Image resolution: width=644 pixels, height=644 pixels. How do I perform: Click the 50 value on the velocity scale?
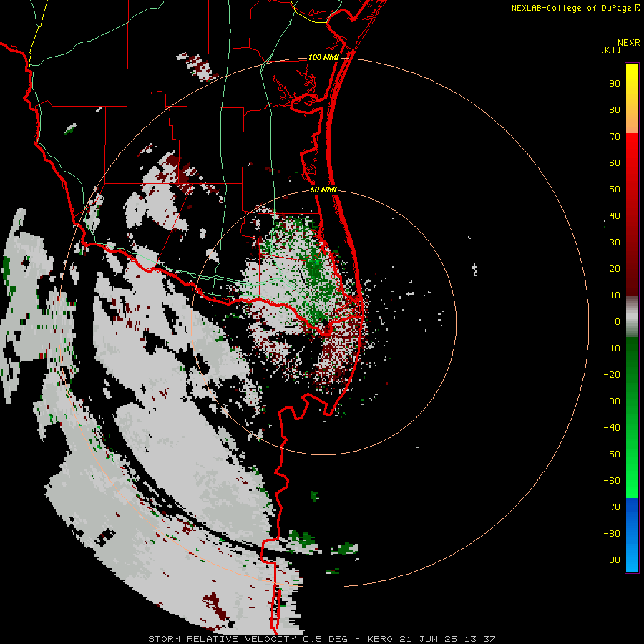[x=615, y=190]
